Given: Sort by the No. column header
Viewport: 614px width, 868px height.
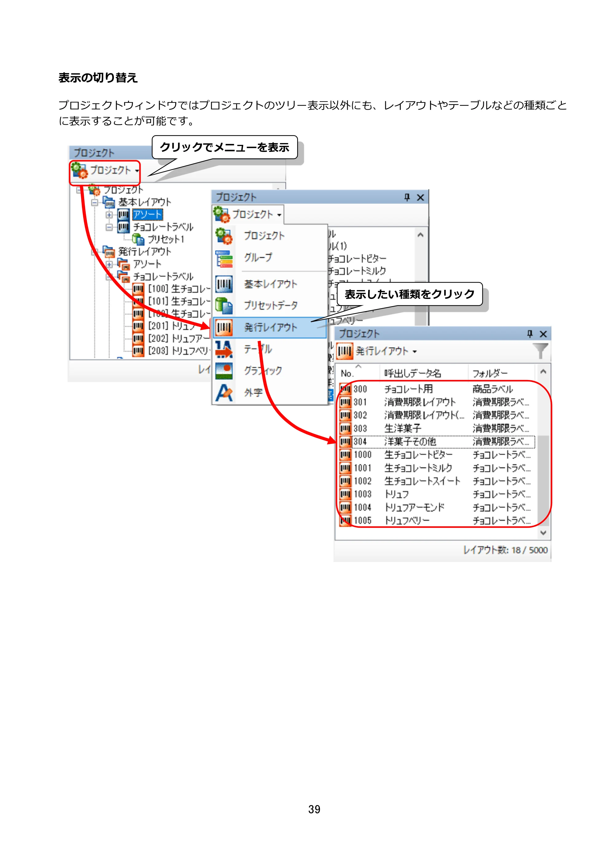Looking at the screenshot, I should click(358, 373).
